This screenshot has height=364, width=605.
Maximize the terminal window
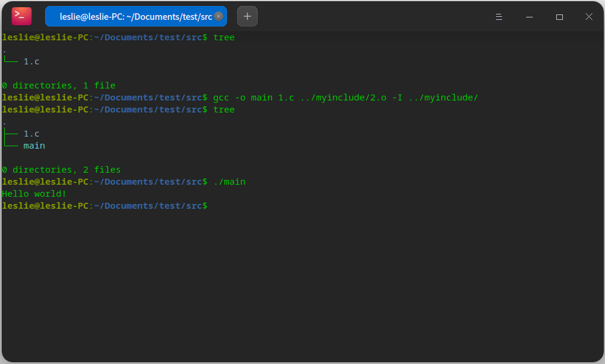559,17
